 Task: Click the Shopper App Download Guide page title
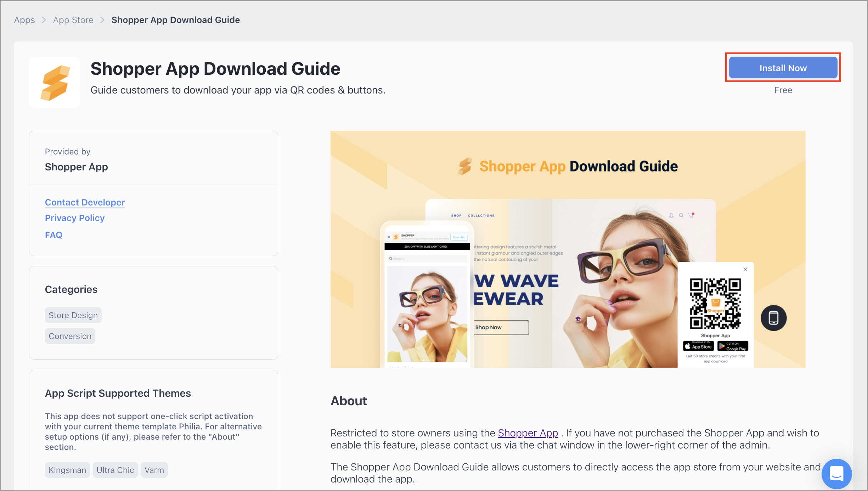pos(215,69)
